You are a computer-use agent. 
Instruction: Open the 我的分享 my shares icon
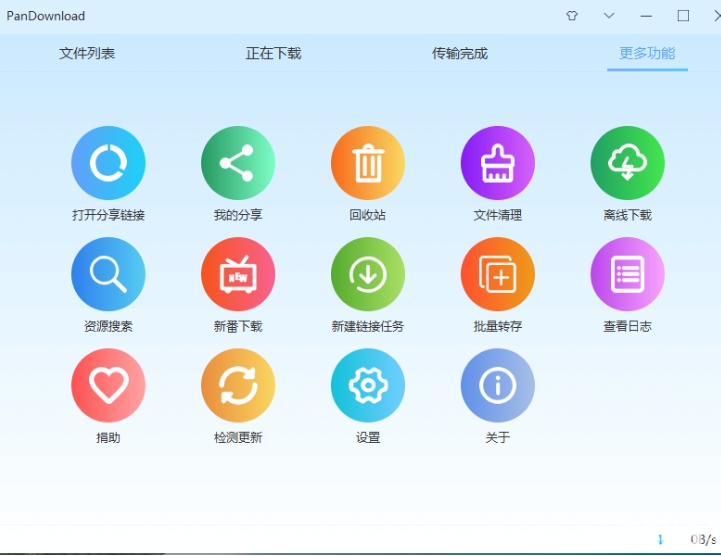tap(238, 163)
